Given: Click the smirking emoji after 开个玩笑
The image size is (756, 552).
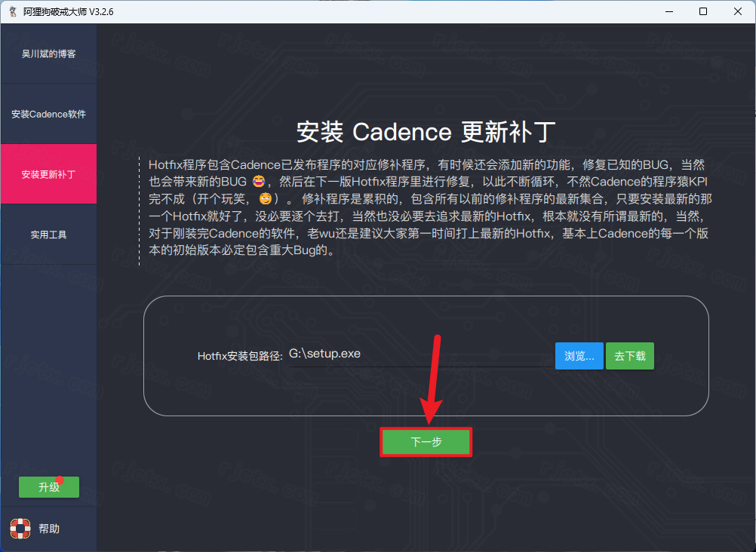Looking at the screenshot, I should coord(266,198).
